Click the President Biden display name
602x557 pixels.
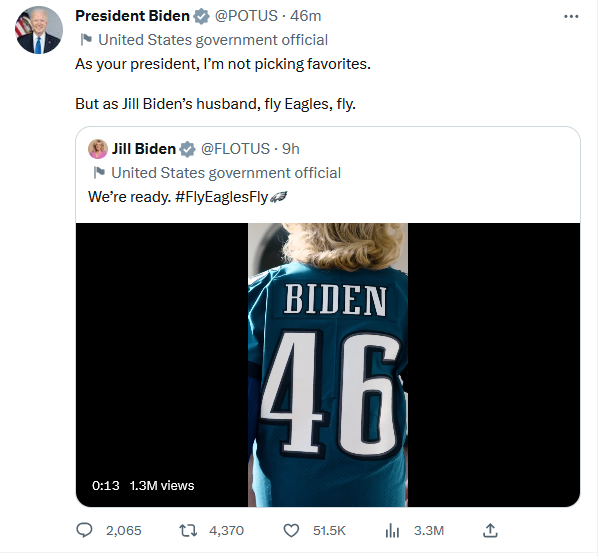click(132, 16)
